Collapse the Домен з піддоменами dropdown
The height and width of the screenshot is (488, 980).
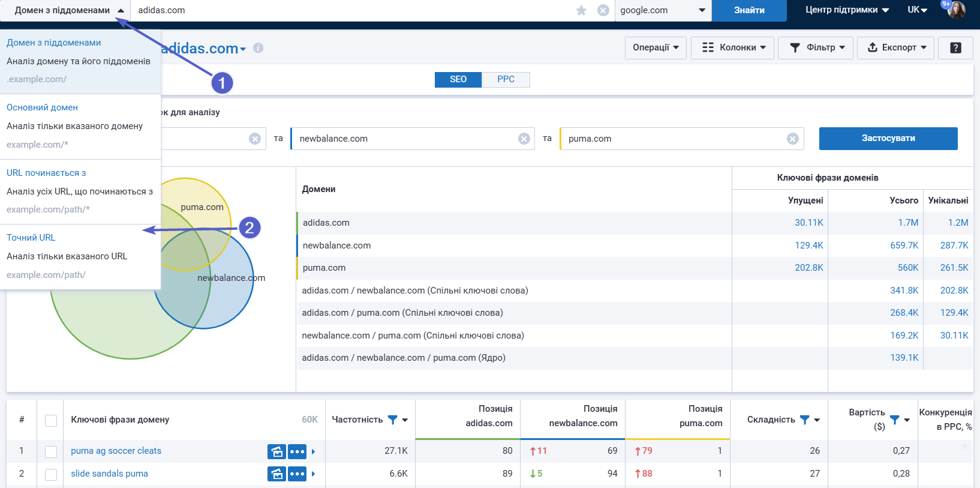click(x=65, y=10)
